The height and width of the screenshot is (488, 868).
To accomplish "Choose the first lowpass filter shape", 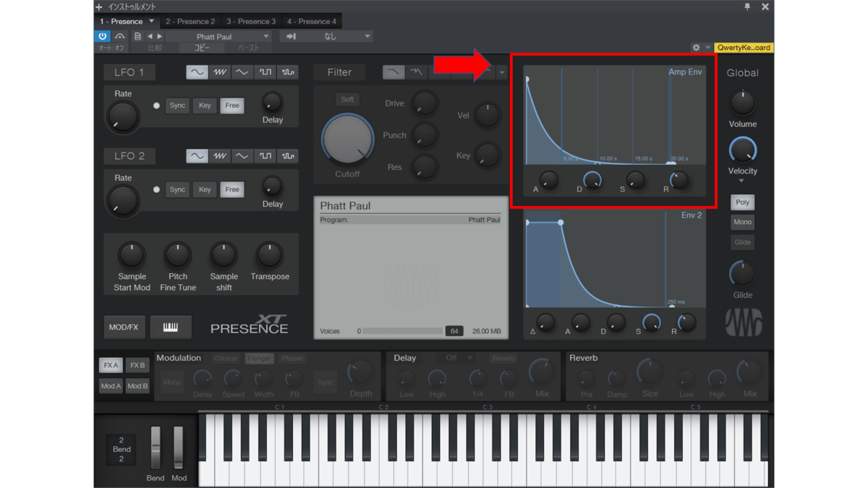I will 393,72.
